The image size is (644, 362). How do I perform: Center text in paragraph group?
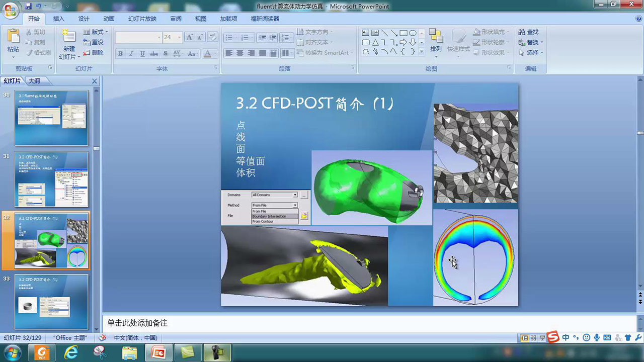coord(240,53)
